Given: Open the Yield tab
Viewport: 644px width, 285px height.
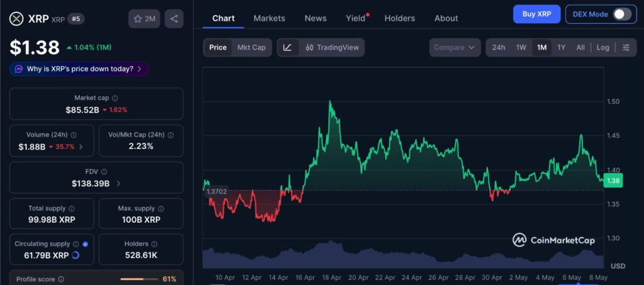Looking at the screenshot, I should (356, 18).
